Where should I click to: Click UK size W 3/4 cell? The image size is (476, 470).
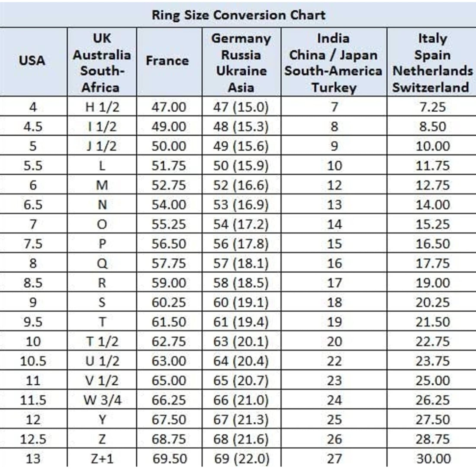point(101,399)
